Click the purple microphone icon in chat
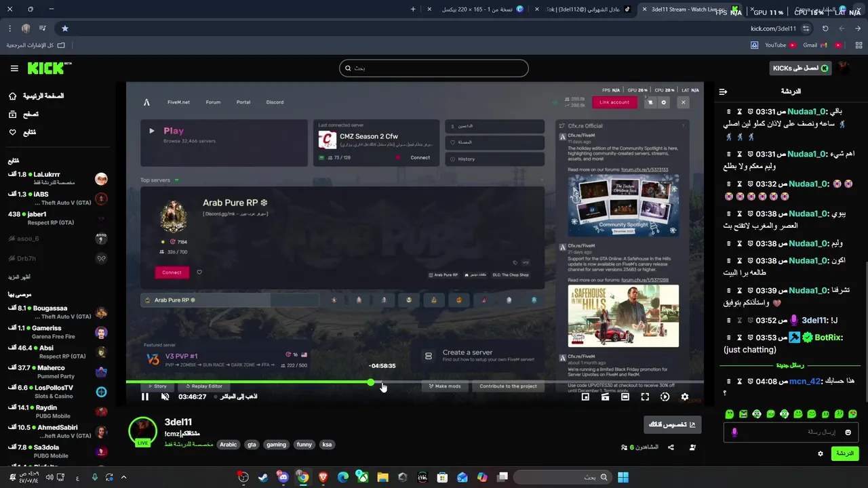Image resolution: width=868 pixels, height=488 pixels. (x=734, y=432)
